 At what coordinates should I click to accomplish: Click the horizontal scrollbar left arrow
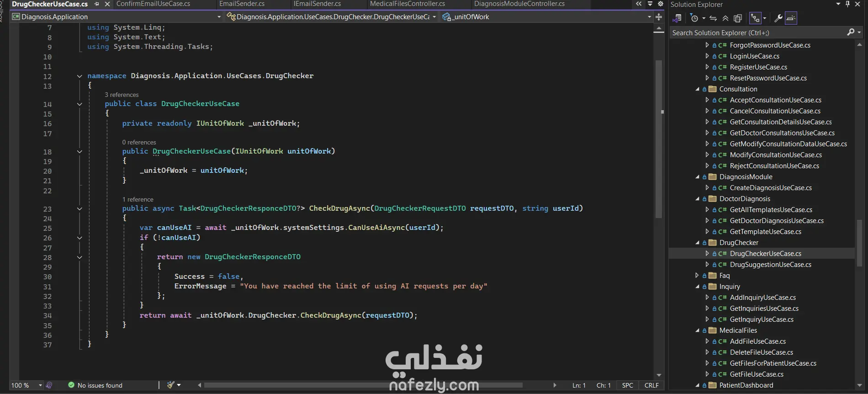click(199, 385)
